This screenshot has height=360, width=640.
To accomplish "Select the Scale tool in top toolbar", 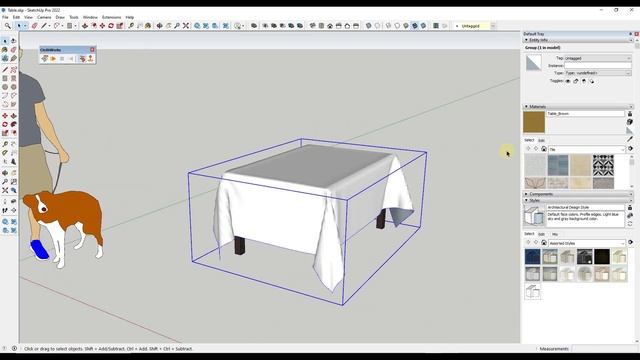I will pyautogui.click(x=120, y=26).
